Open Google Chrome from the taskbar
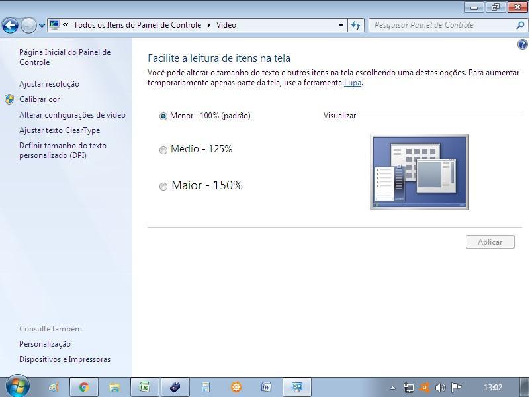This screenshot has height=397, width=532. (x=84, y=387)
